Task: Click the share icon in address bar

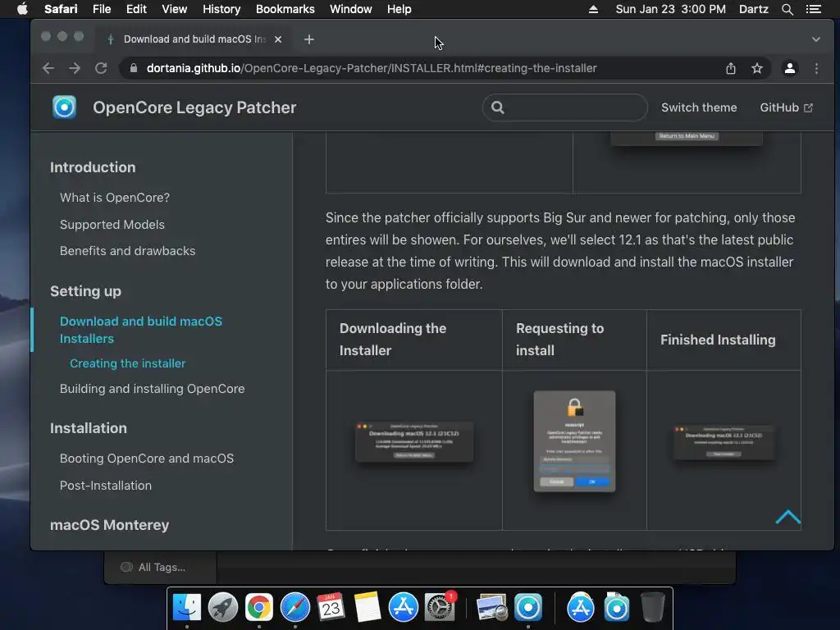Action: point(731,68)
